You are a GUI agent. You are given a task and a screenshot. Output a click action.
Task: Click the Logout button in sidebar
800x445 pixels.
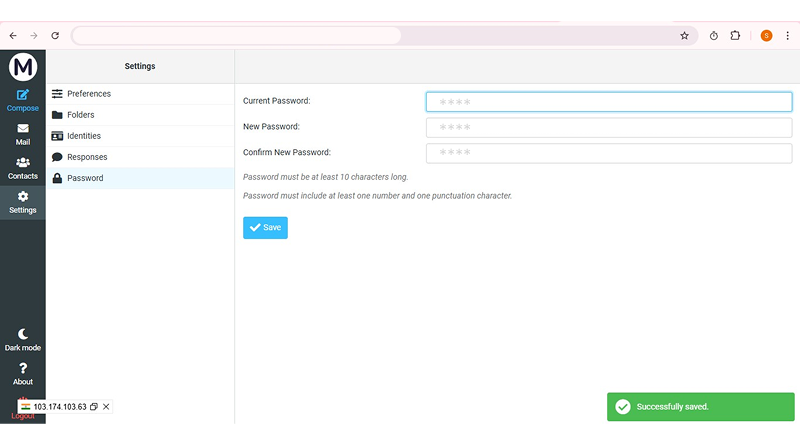click(x=23, y=415)
